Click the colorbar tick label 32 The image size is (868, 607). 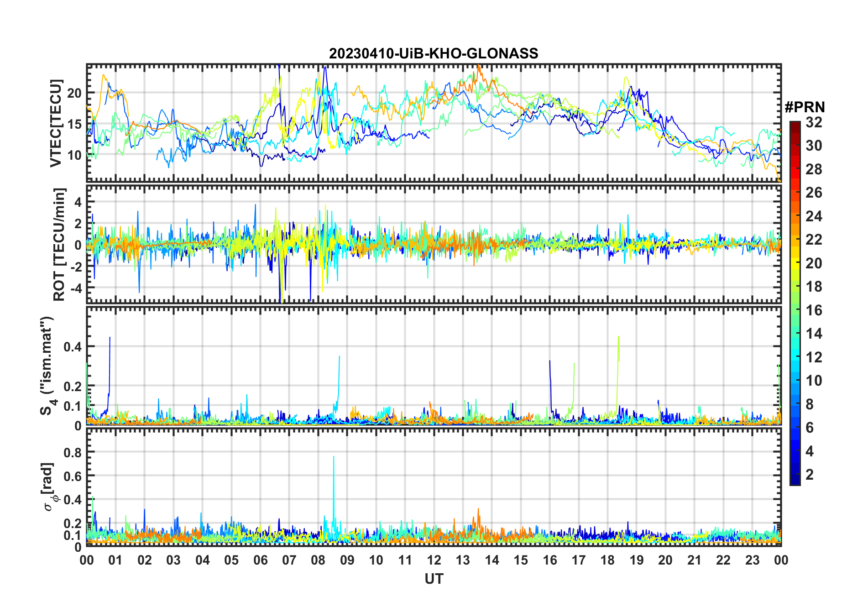(x=814, y=122)
